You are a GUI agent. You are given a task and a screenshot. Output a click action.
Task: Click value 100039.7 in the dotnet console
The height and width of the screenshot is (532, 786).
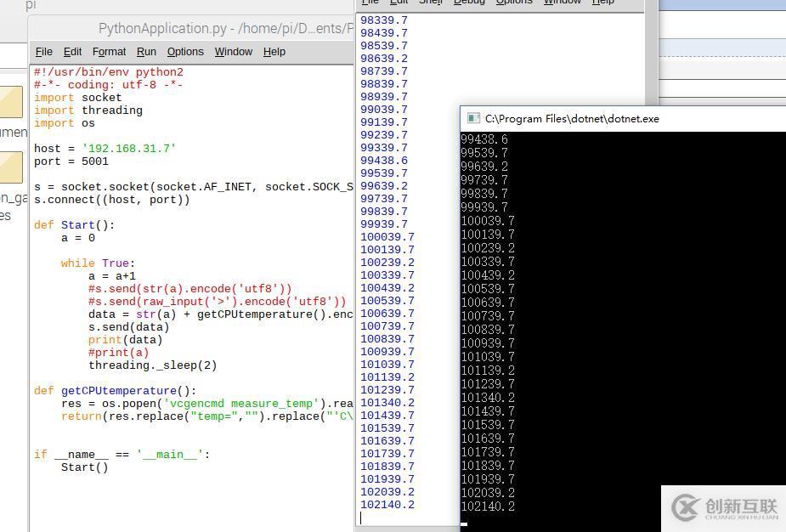(488, 221)
